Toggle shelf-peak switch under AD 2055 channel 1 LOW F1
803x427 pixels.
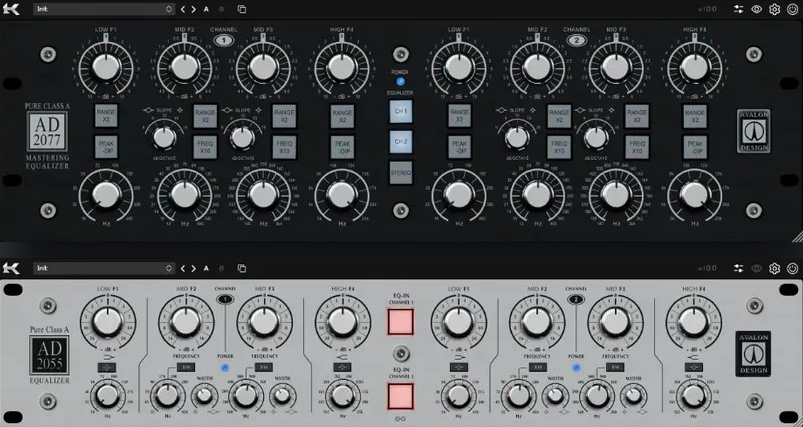coord(107,368)
